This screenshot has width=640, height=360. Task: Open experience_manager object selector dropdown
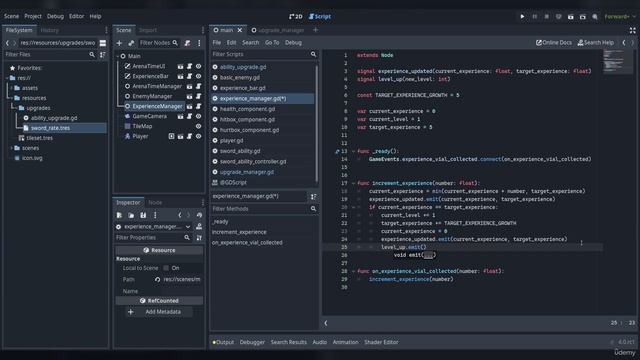click(153, 227)
